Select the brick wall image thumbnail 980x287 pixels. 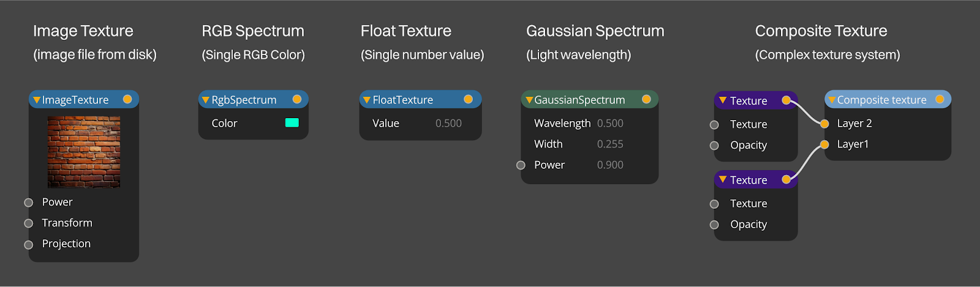pyautogui.click(x=84, y=152)
